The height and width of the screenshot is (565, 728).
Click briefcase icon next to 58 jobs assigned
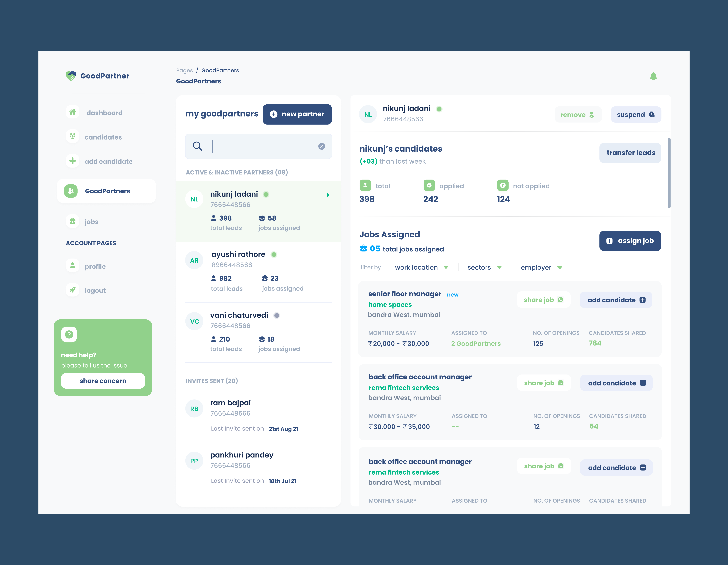(262, 218)
